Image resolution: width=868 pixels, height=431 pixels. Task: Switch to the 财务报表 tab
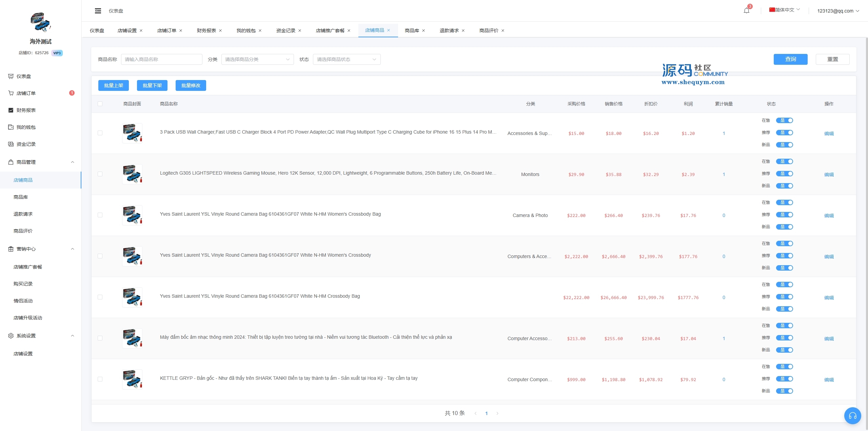206,31
